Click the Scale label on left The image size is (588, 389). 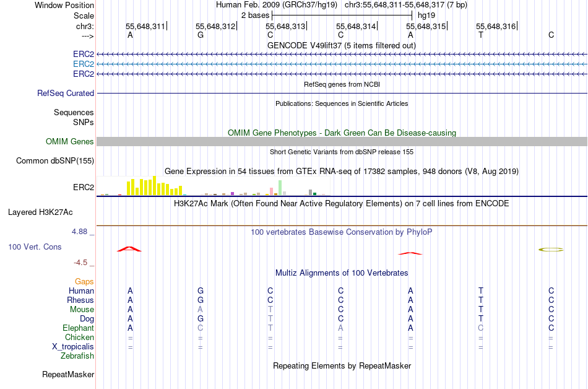(84, 15)
